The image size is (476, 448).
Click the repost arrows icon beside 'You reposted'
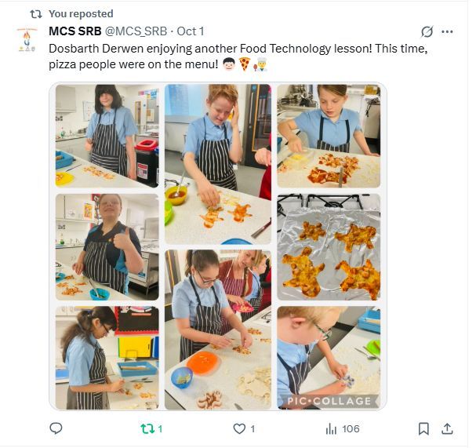(35, 13)
